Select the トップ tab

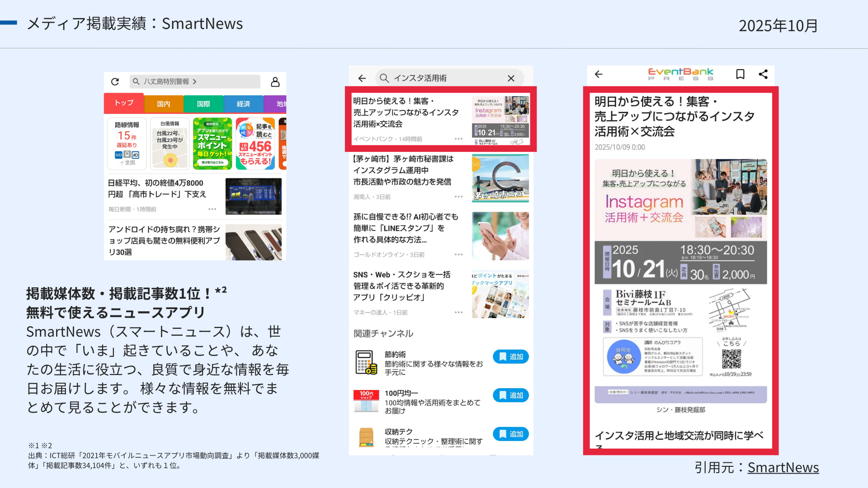tap(124, 103)
